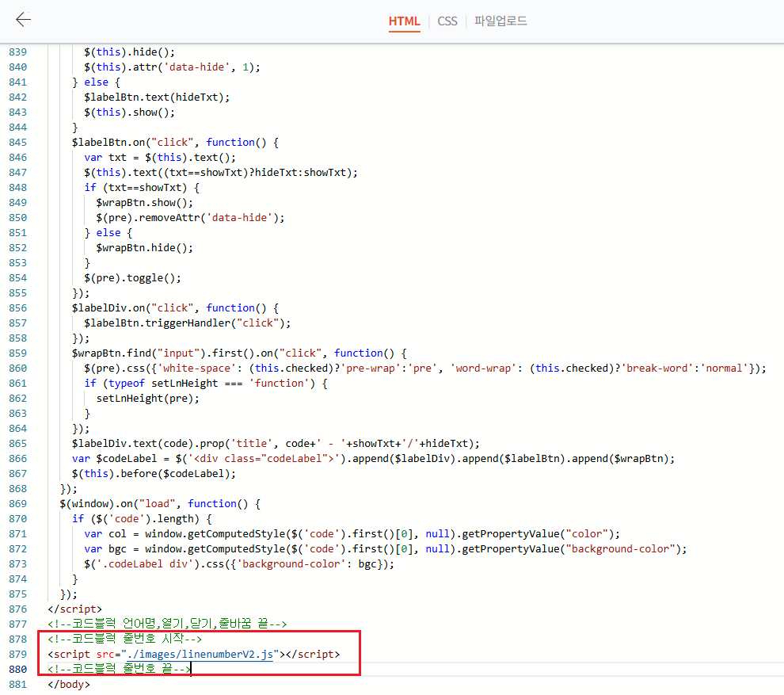Click line number 845 in gutter
The image size is (784, 695).
click(18, 143)
